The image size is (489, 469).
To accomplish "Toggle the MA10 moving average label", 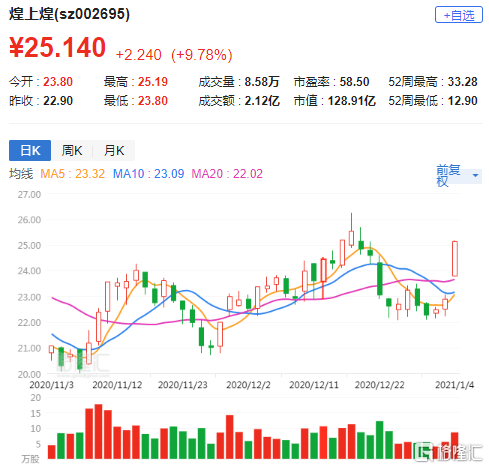I will [x=148, y=174].
